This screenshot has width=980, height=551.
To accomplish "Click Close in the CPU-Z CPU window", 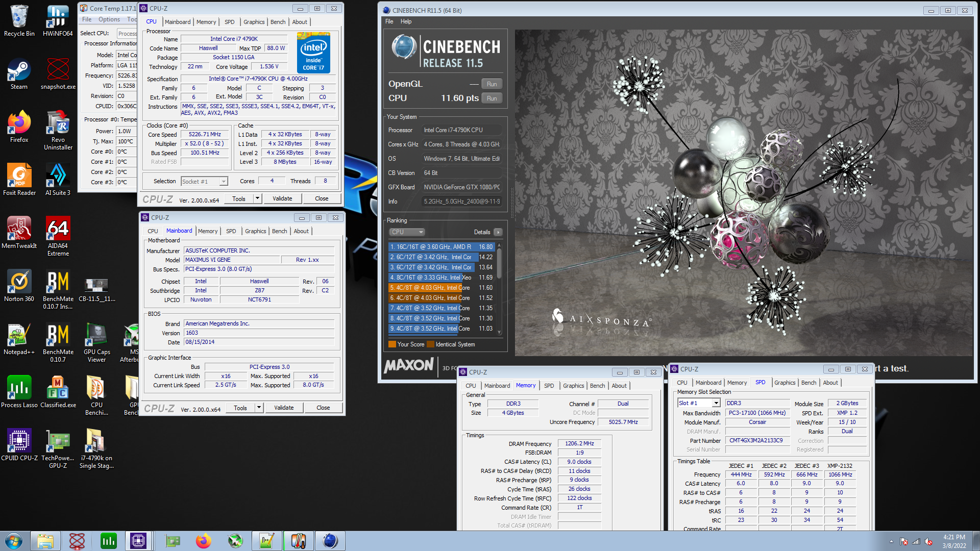I will point(322,198).
